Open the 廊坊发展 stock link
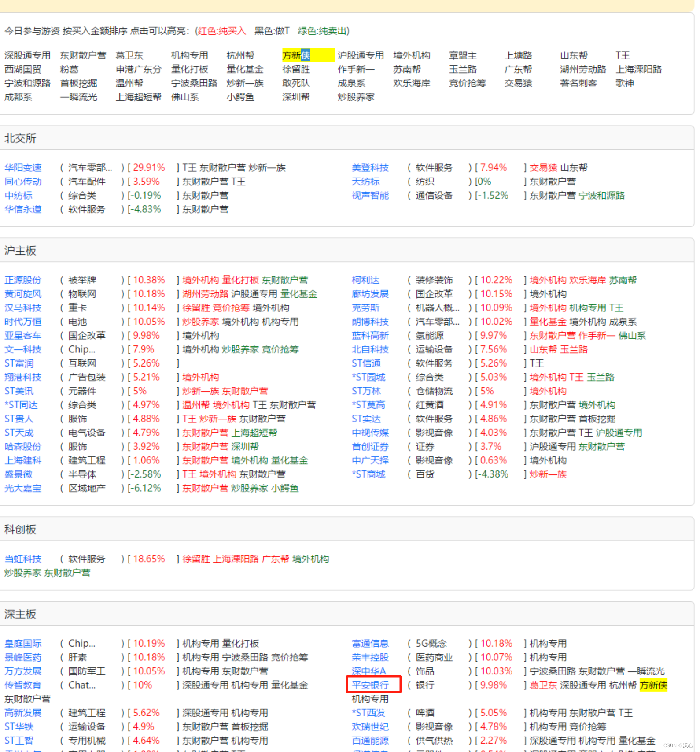The image size is (700, 752). click(x=370, y=294)
